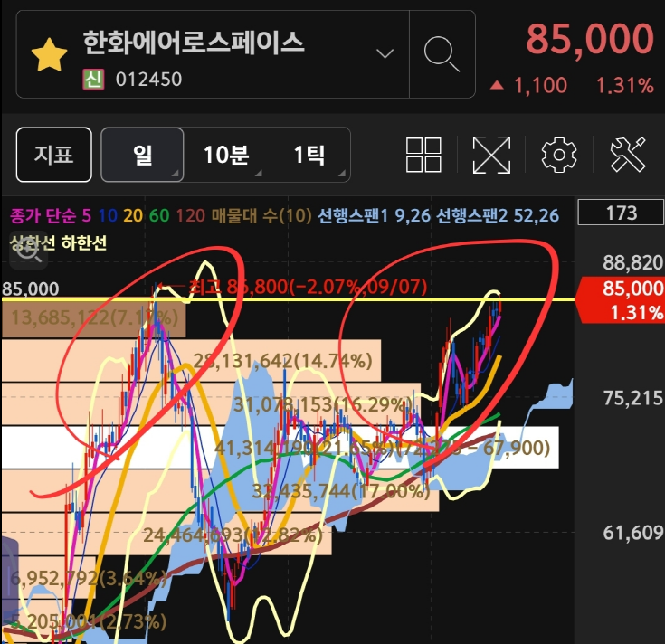Viewport: 665px width, 644px height.
Task: Select the 1틱 tick chart tab
Action: click(x=309, y=155)
